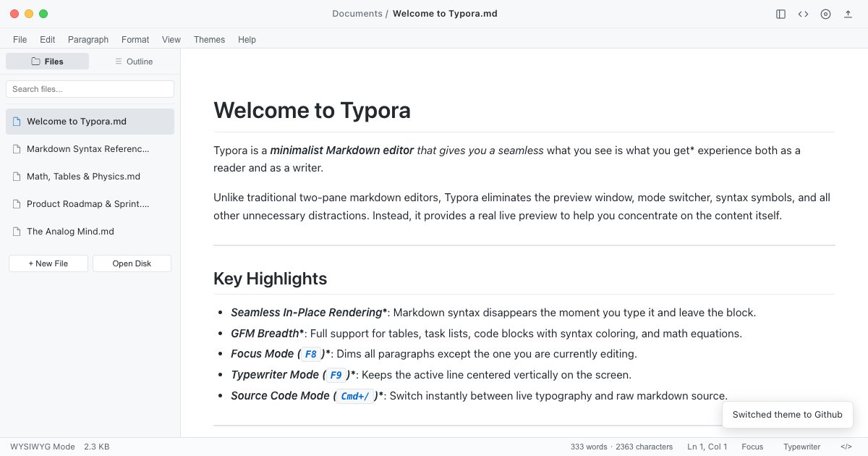Click the focus mode target icon
The width and height of the screenshot is (868, 456).
pyautogui.click(x=825, y=14)
